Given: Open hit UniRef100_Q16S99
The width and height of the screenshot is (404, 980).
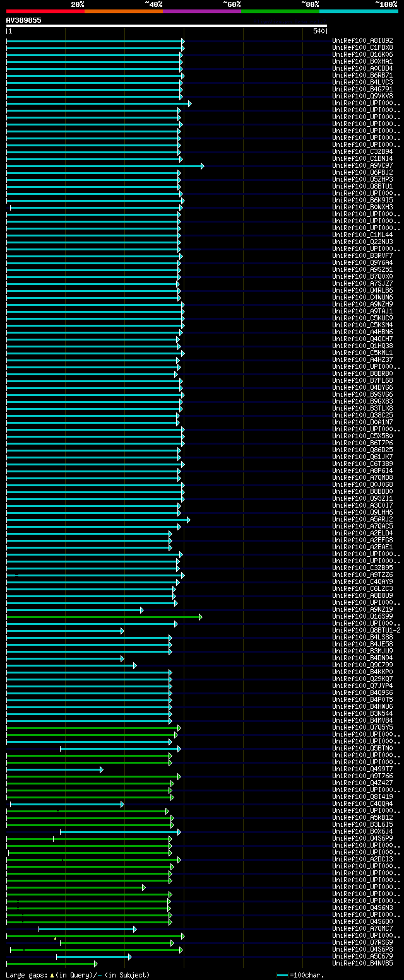Looking at the screenshot, I should coord(362,616).
